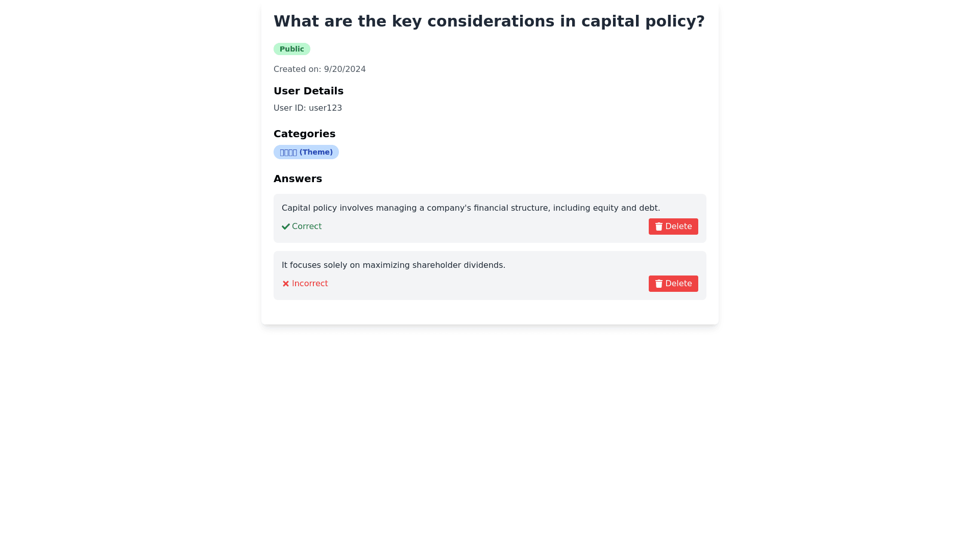Image resolution: width=980 pixels, height=551 pixels.
Task: Click the Created on date text
Action: 320,69
